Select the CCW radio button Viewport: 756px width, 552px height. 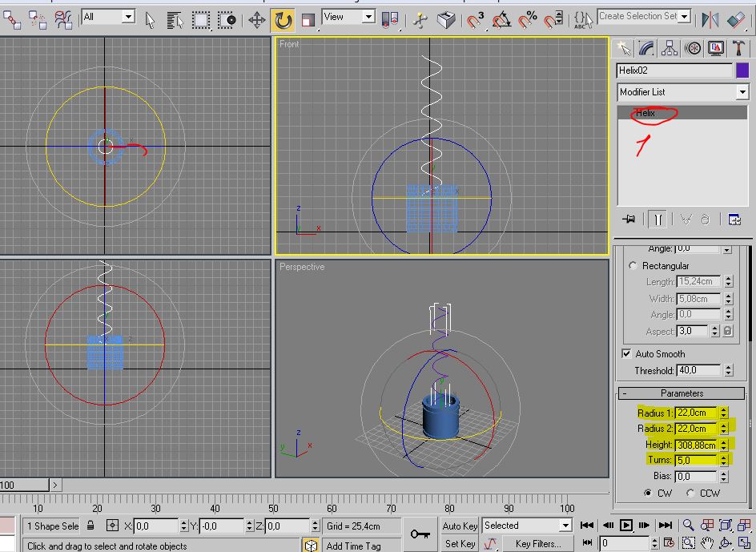[690, 494]
